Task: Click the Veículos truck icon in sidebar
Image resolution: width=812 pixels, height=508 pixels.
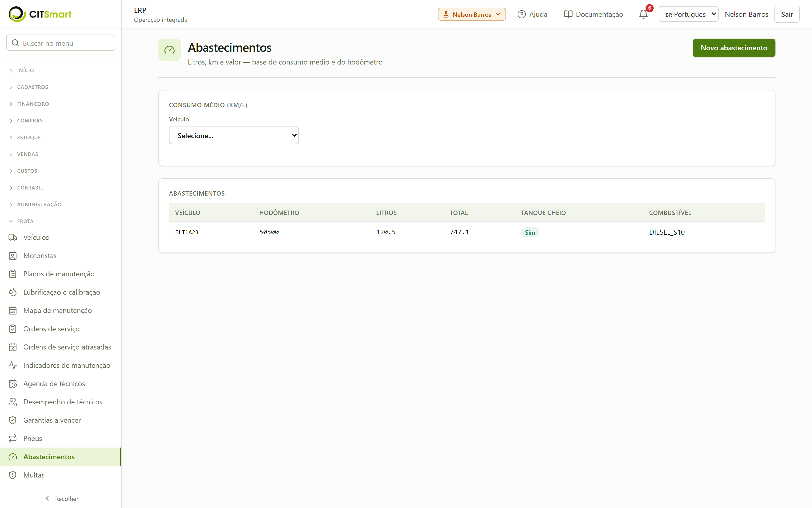Action: pos(13,237)
